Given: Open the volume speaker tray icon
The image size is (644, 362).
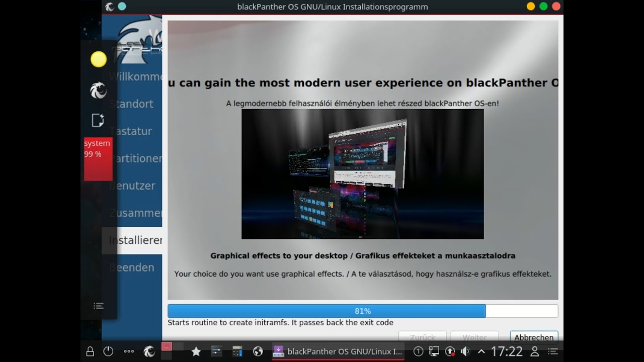Looking at the screenshot, I should coord(465,351).
